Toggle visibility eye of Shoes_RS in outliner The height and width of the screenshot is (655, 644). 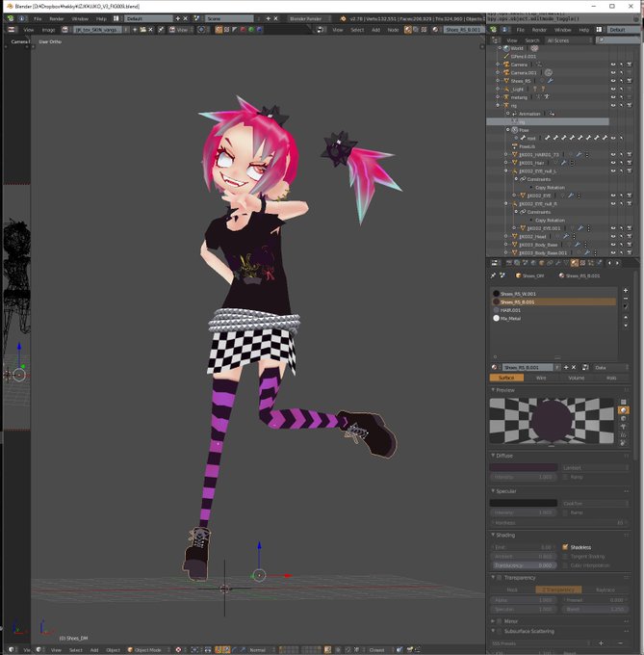pyautogui.click(x=613, y=81)
